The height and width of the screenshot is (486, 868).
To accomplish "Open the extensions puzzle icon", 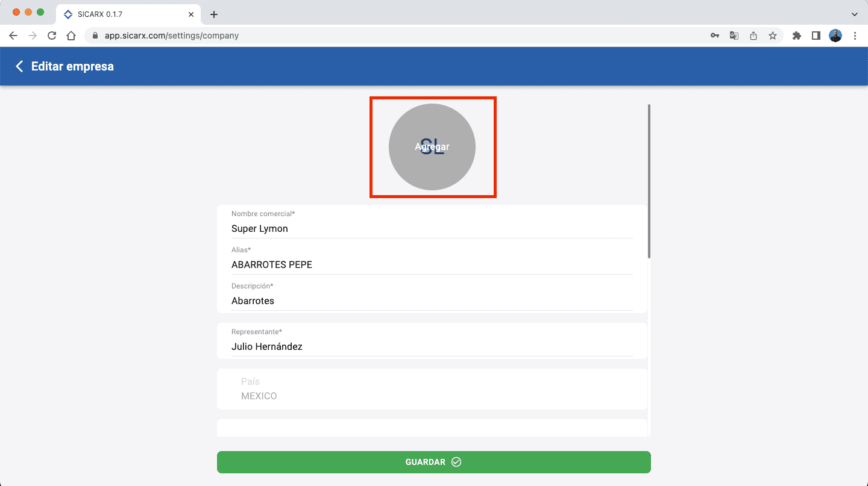I will (796, 36).
